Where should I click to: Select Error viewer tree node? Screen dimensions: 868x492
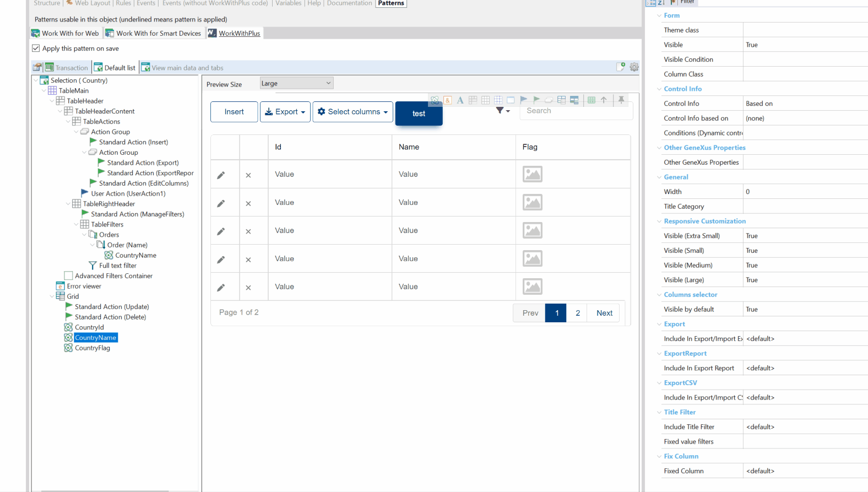[84, 286]
